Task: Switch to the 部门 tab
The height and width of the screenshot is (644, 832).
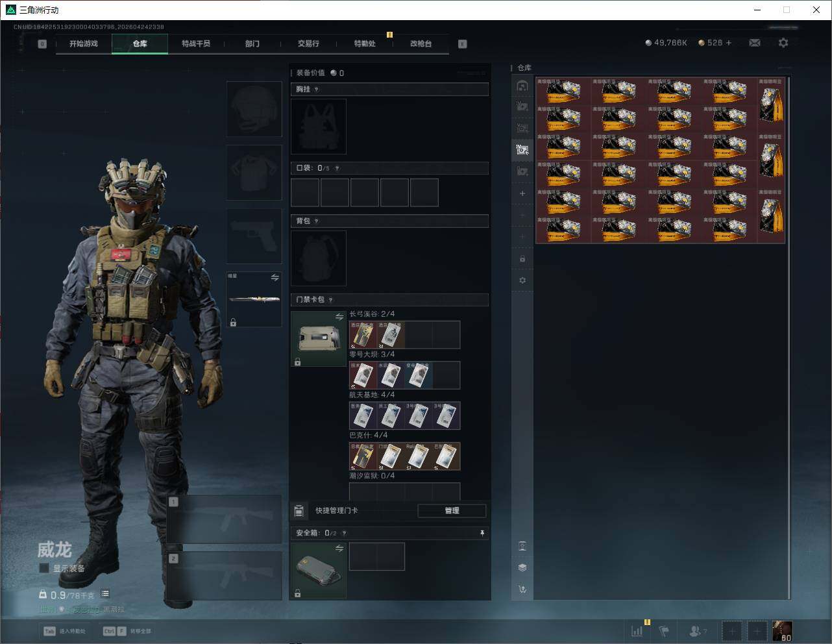Action: tap(252, 43)
